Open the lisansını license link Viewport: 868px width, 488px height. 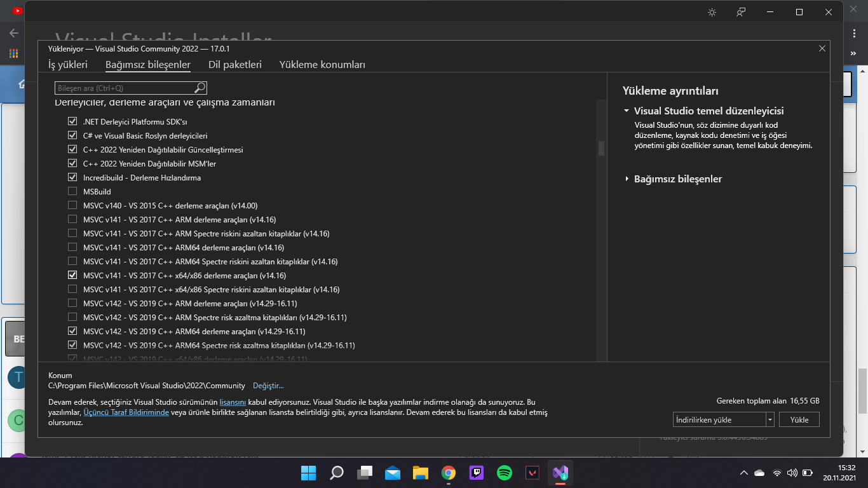(x=233, y=402)
